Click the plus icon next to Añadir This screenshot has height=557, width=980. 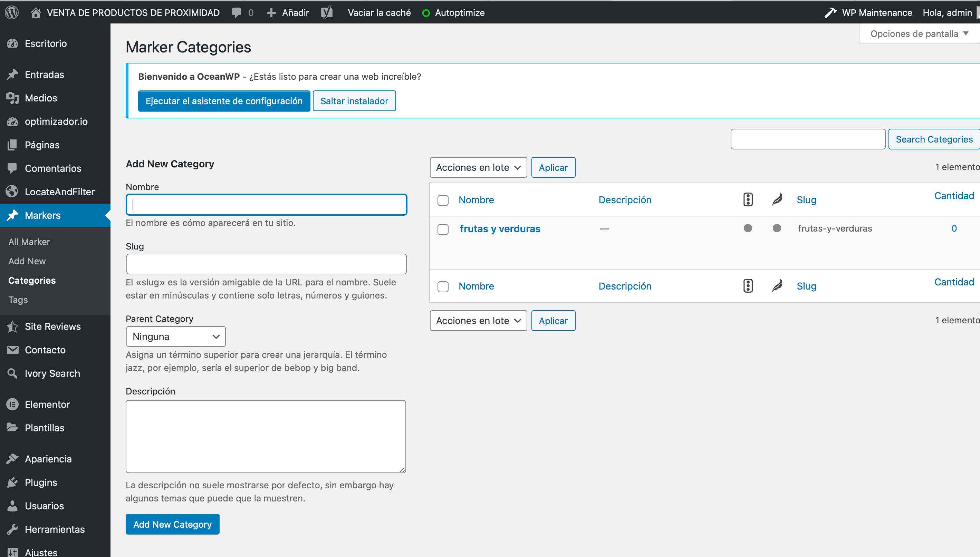pyautogui.click(x=271, y=13)
